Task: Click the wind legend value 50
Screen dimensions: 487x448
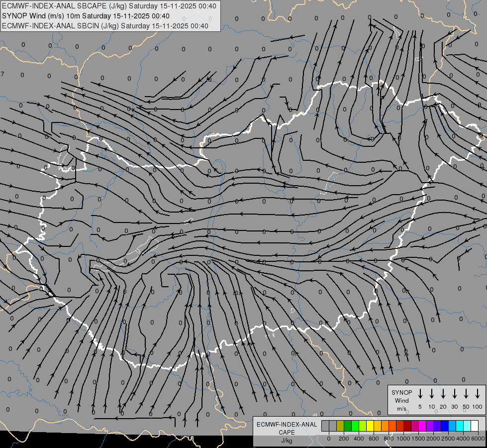Action: pyautogui.click(x=466, y=407)
